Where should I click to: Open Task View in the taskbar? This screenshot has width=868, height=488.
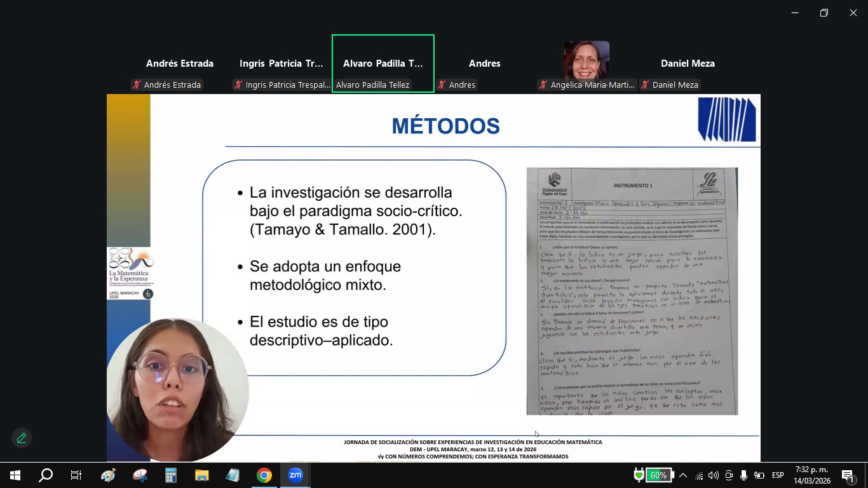click(76, 475)
